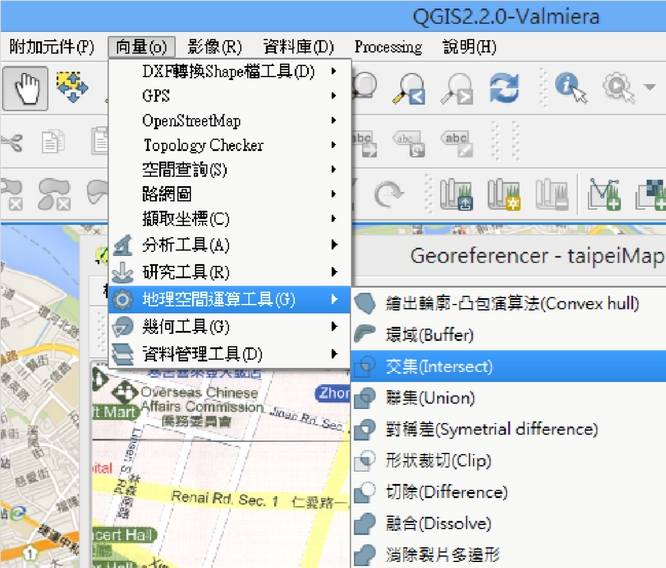Open the Processing menu
The width and height of the screenshot is (666, 568).
click(x=388, y=47)
